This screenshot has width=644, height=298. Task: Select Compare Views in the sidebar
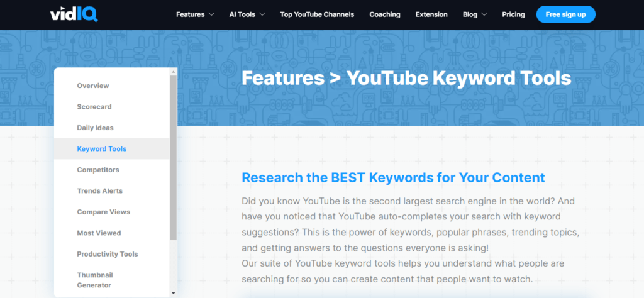coord(104,212)
